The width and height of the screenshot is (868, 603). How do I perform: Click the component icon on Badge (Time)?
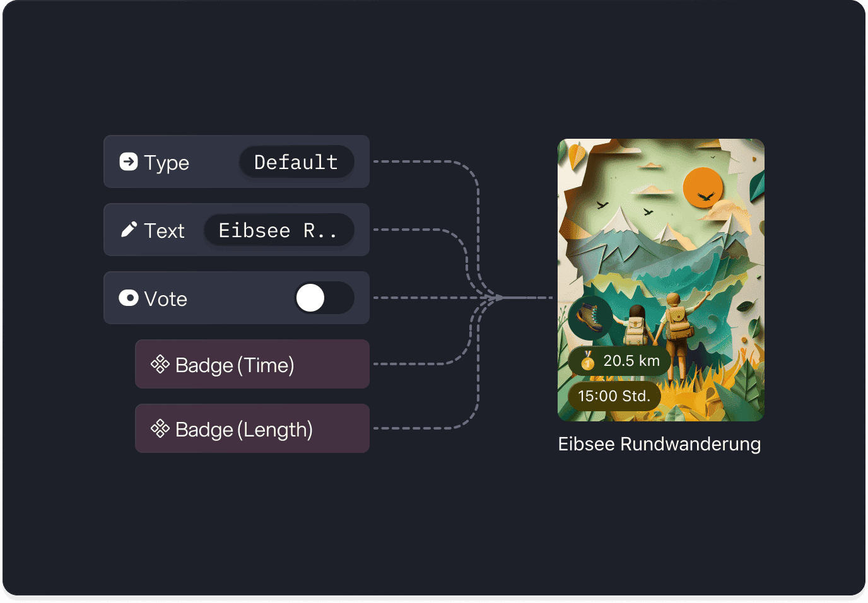coord(160,364)
